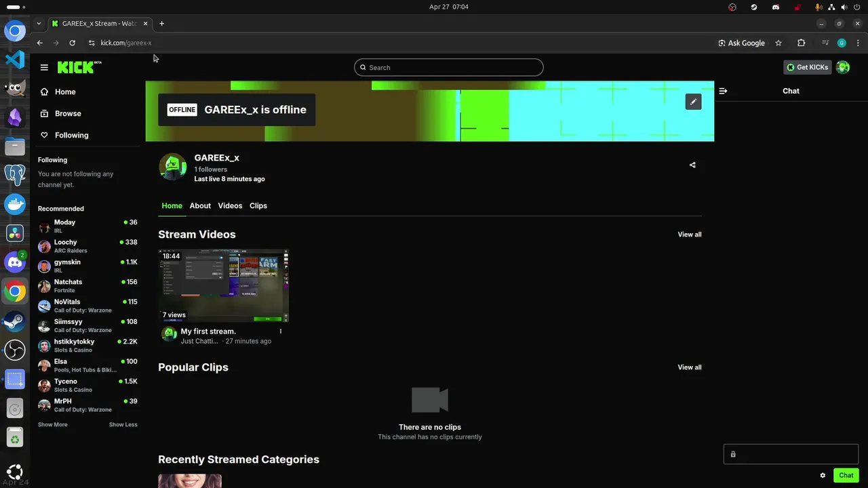Open Discord from the dock
The width and height of the screenshot is (868, 488).
(x=15, y=262)
